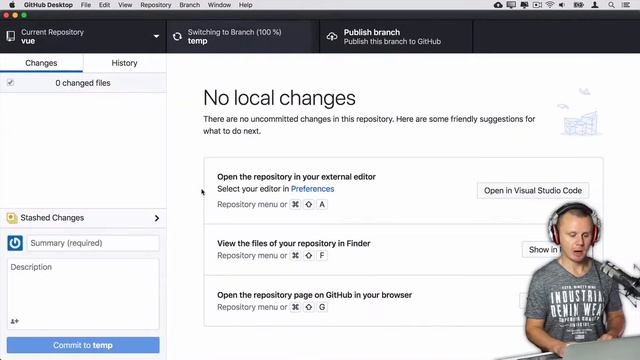Switch to the Changes tab
This screenshot has width=640, height=360.
(x=41, y=63)
